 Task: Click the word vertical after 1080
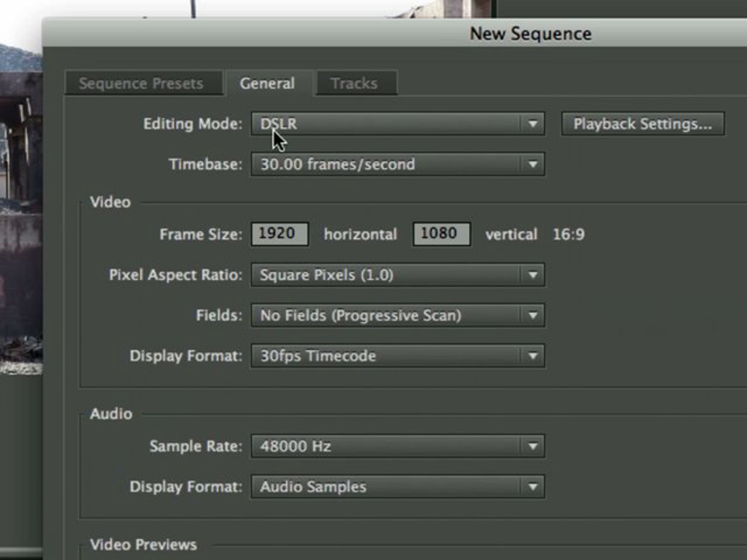tap(511, 234)
